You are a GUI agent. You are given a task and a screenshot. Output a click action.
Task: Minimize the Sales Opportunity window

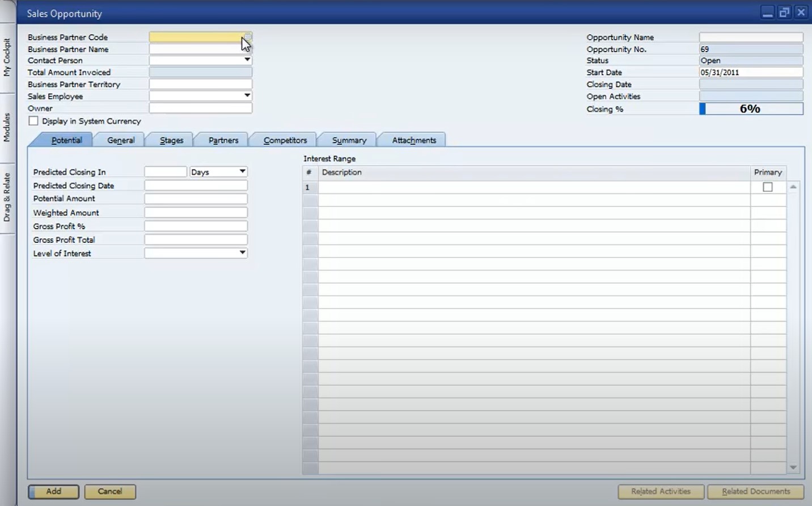pyautogui.click(x=768, y=12)
